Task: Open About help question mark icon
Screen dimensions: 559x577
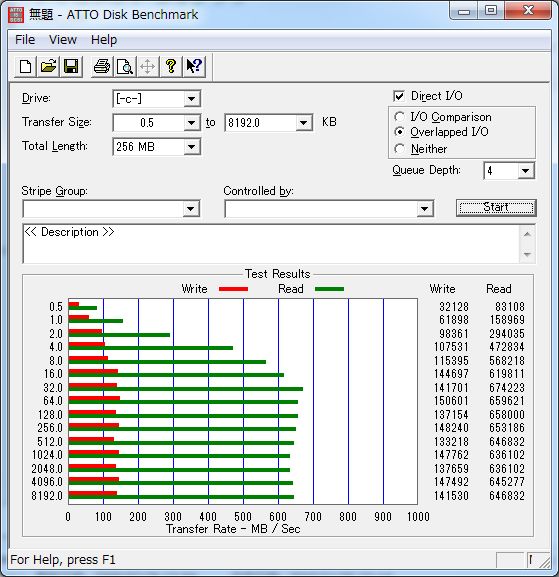Action: [x=171, y=67]
